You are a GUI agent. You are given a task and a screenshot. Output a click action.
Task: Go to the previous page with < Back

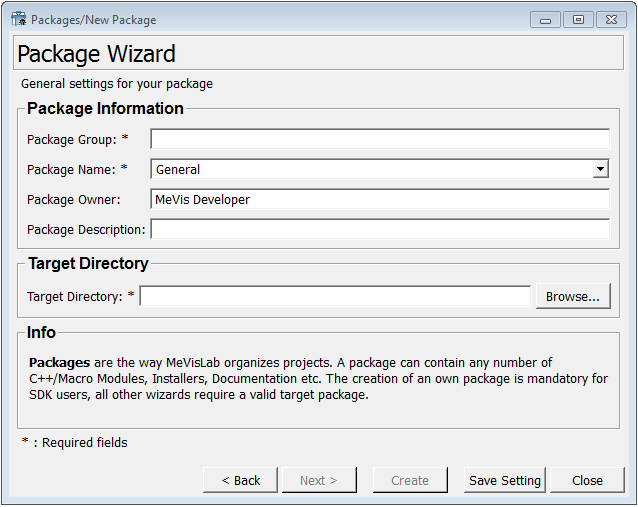pos(240,480)
